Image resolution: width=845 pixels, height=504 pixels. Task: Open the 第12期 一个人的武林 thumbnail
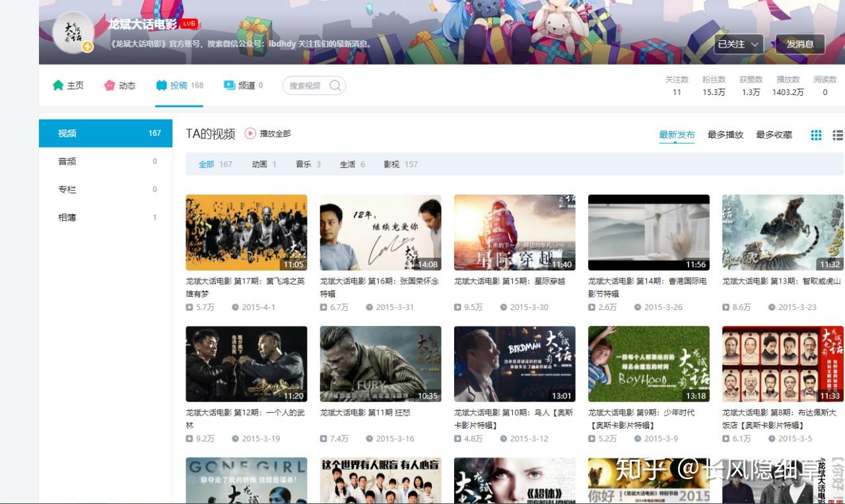click(x=246, y=364)
